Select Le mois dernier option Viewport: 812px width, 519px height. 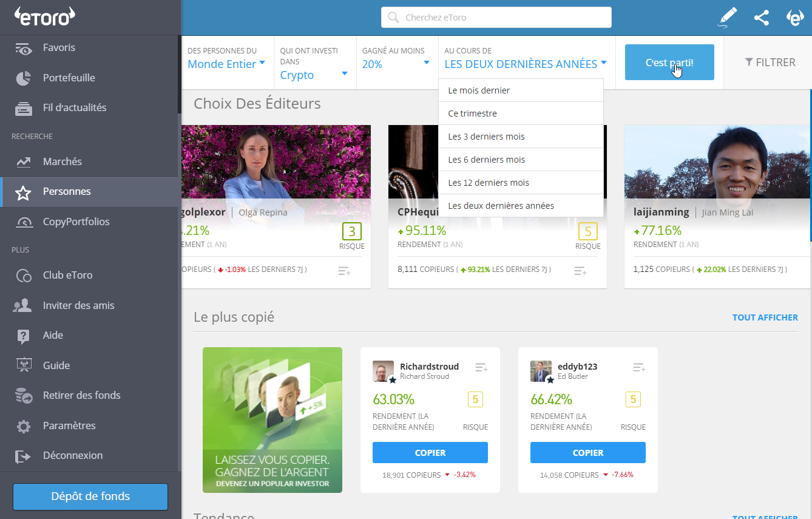click(x=521, y=90)
